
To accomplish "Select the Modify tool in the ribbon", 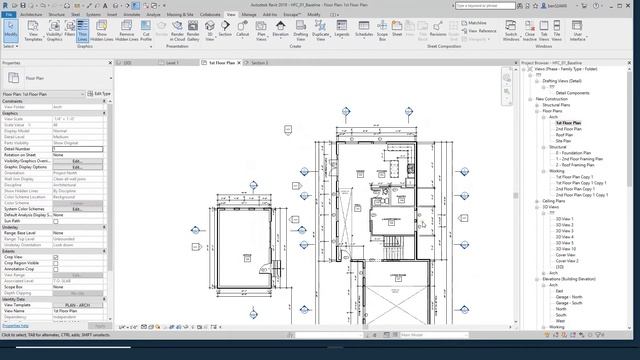I will click(11, 31).
